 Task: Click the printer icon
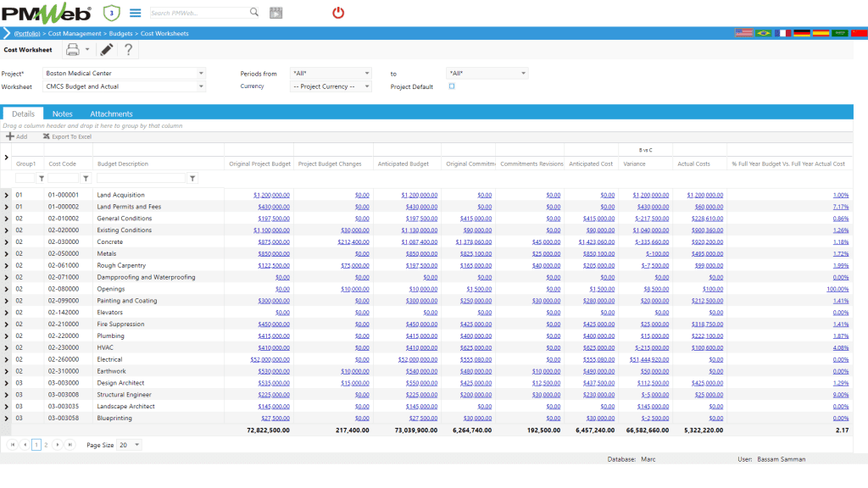click(73, 50)
